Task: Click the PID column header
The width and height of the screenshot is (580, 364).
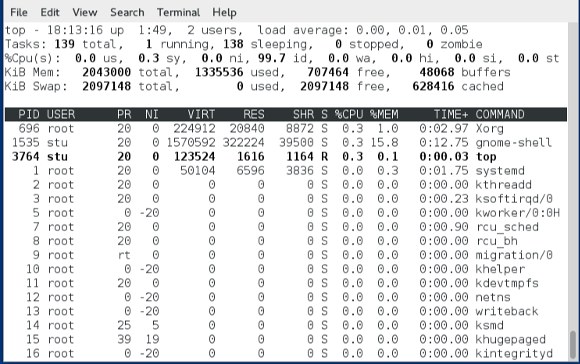Action: (28, 114)
